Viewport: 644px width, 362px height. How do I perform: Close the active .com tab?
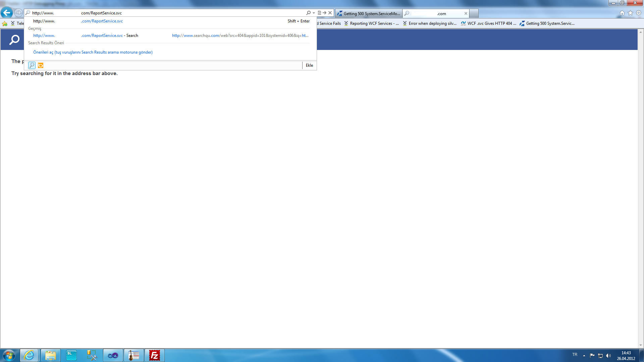point(466,13)
